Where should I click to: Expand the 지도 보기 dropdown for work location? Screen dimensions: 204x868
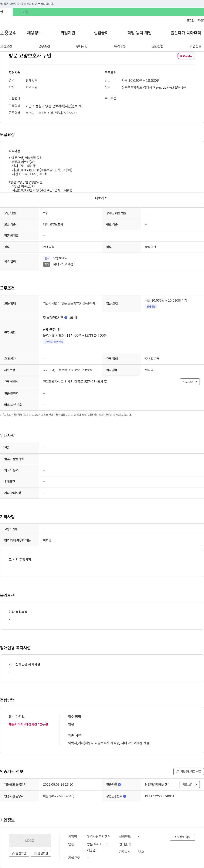coord(190,382)
